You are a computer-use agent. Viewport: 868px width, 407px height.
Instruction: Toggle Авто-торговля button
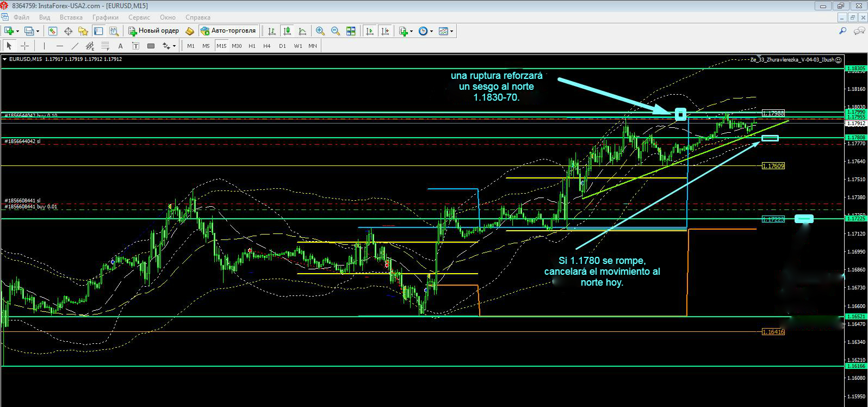(x=228, y=31)
